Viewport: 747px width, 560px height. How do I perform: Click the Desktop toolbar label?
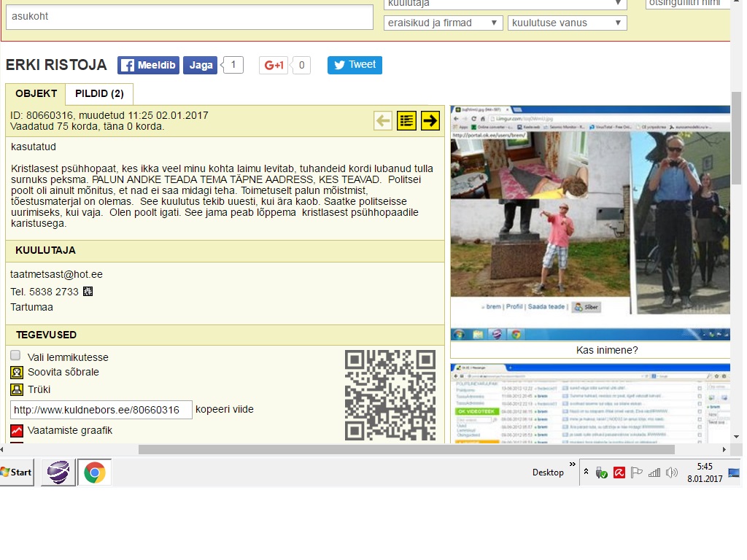pos(548,472)
